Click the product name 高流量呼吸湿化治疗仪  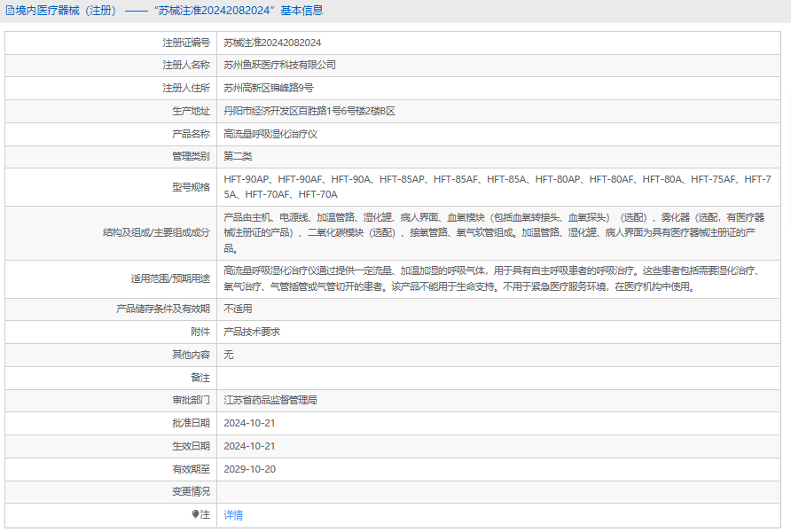pos(270,134)
